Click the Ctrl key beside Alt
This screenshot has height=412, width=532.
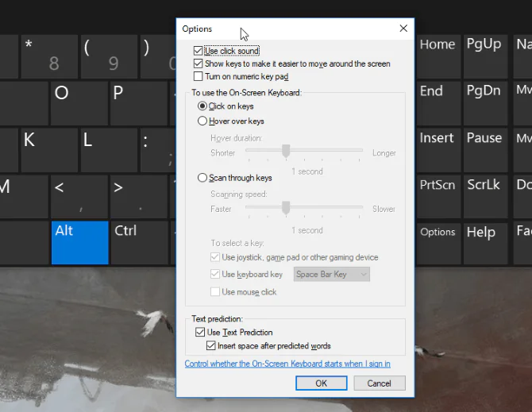140,243
